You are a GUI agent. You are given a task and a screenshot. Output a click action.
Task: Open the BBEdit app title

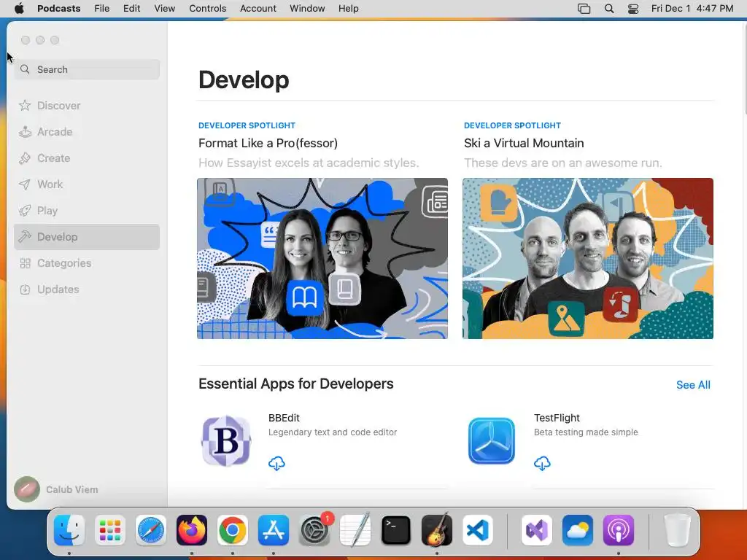click(x=284, y=418)
